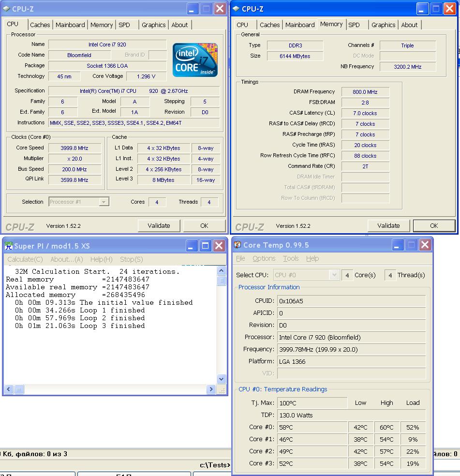Click the Super PI vertical scrollbar thumb
Screen dimensions: 460x476
222,281
